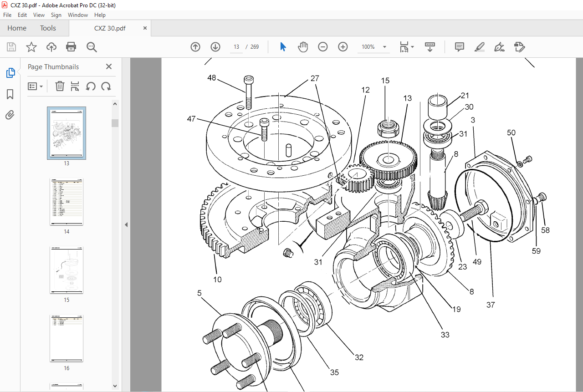Click the current page number field
This screenshot has height=392, width=583.
236,47
